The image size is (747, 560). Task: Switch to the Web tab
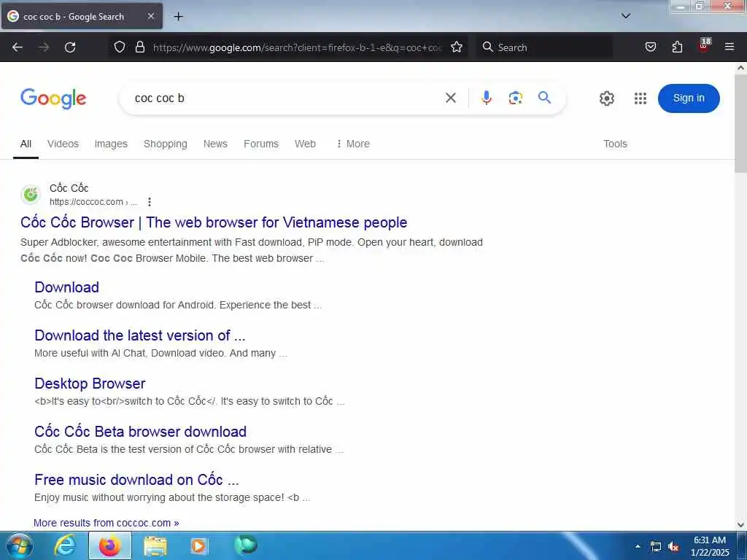click(x=305, y=144)
